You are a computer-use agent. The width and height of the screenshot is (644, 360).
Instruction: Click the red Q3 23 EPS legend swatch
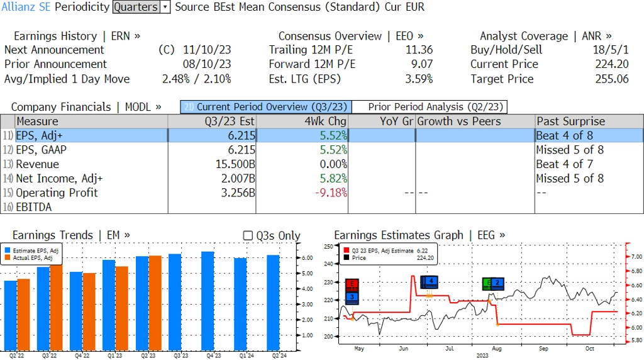pyautogui.click(x=347, y=250)
